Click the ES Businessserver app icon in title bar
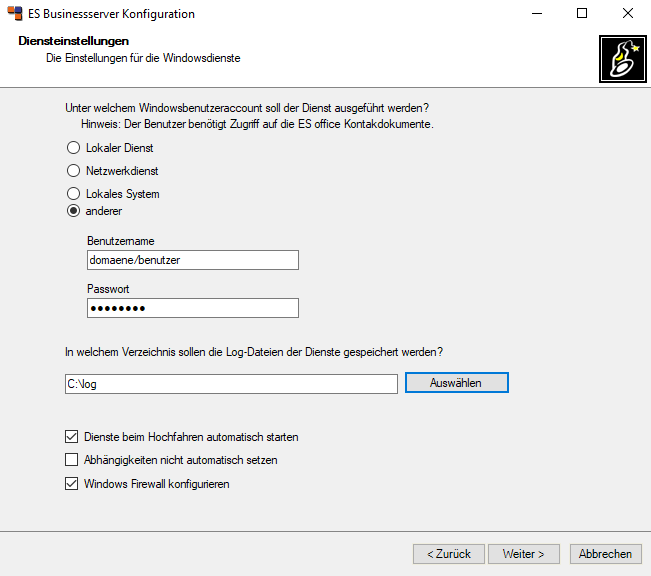The image size is (651, 576). pos(15,14)
